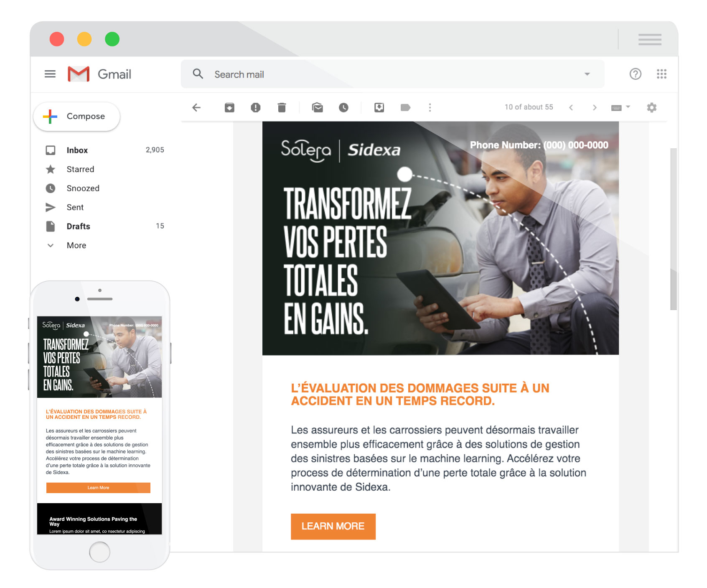Snooze this email using the clock icon
Viewport: 707px width, 588px height.
tap(343, 108)
